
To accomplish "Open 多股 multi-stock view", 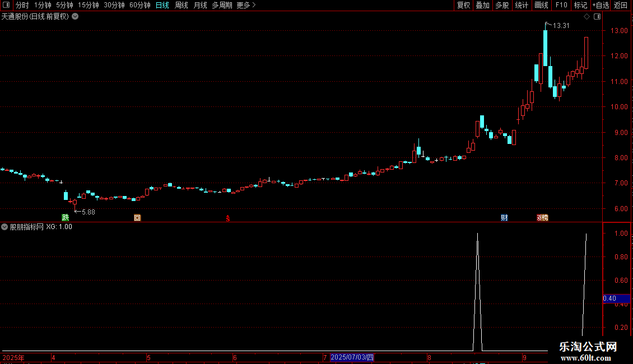I will click(502, 5).
